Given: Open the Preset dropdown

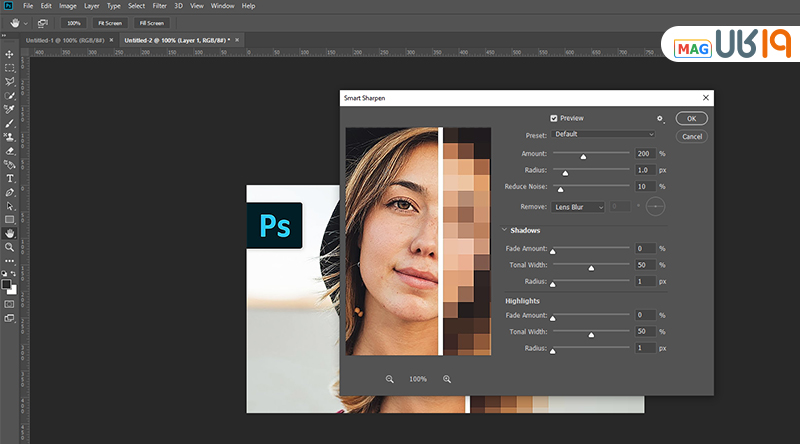Looking at the screenshot, I should click(x=604, y=134).
